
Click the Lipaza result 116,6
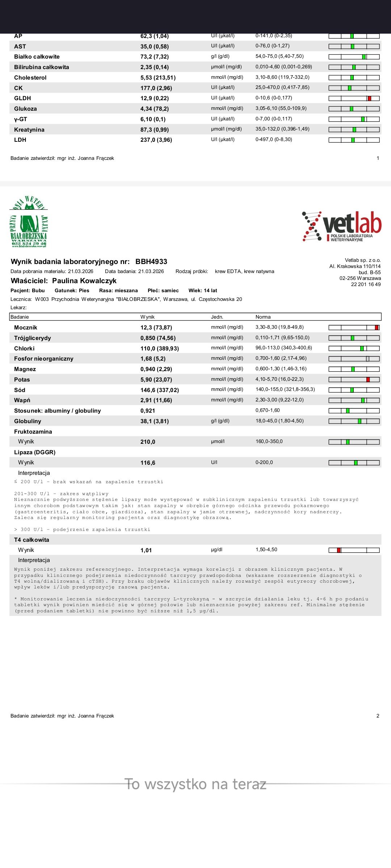click(148, 463)
